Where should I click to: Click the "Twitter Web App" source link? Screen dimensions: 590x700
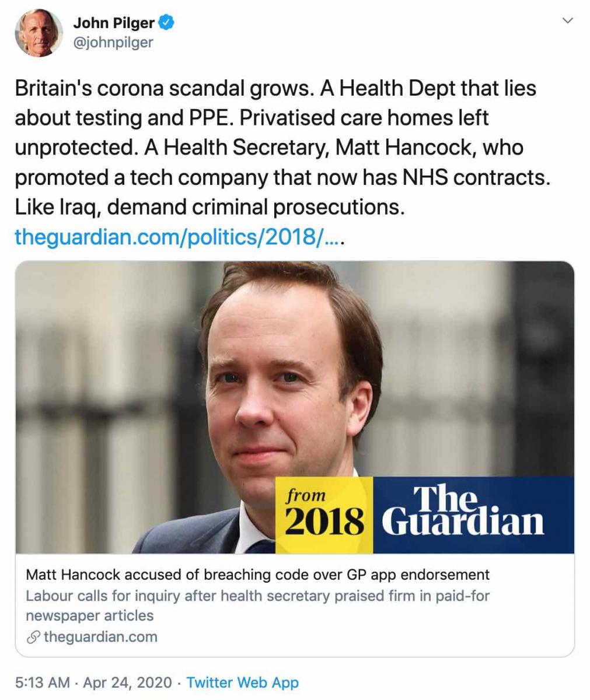[242, 682]
